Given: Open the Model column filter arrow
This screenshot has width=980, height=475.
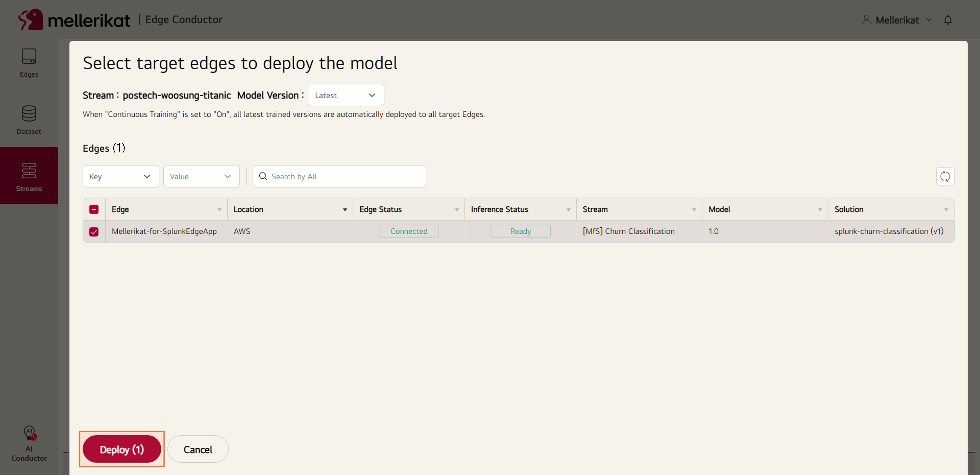Looking at the screenshot, I should click(x=820, y=210).
